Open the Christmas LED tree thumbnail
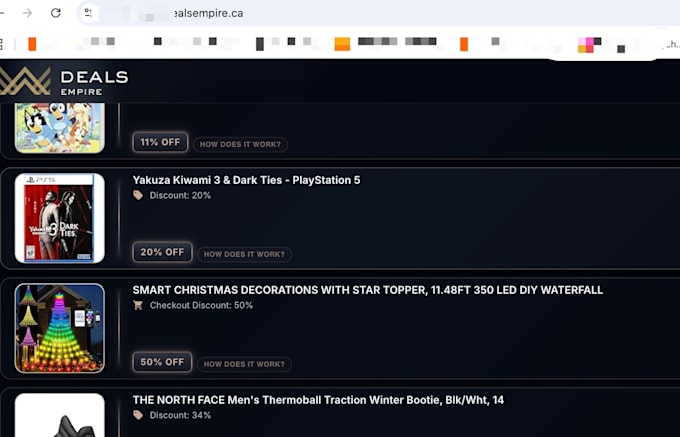Screen dimensions: 680x437 click(60, 328)
